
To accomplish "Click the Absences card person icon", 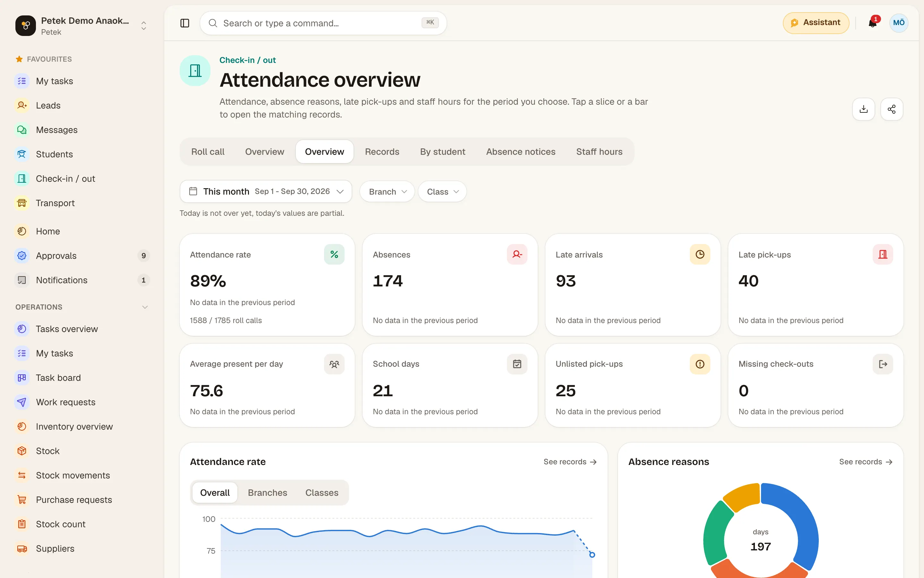I will click(x=517, y=255).
